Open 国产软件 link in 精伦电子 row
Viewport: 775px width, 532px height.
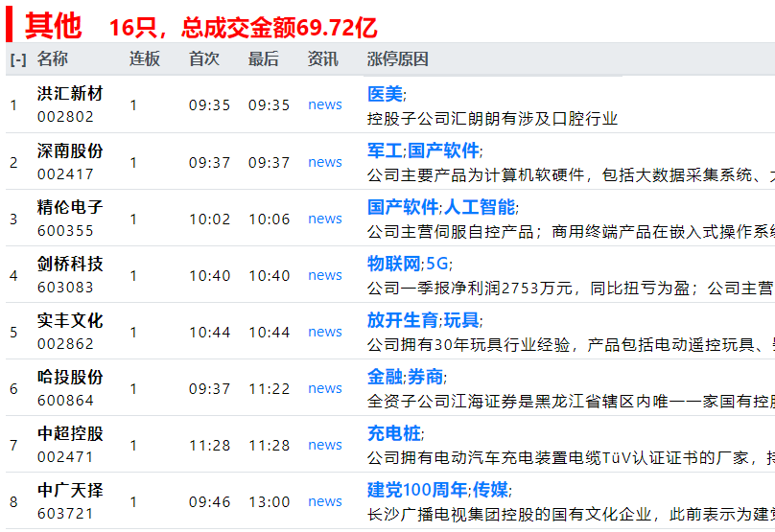click(403, 207)
